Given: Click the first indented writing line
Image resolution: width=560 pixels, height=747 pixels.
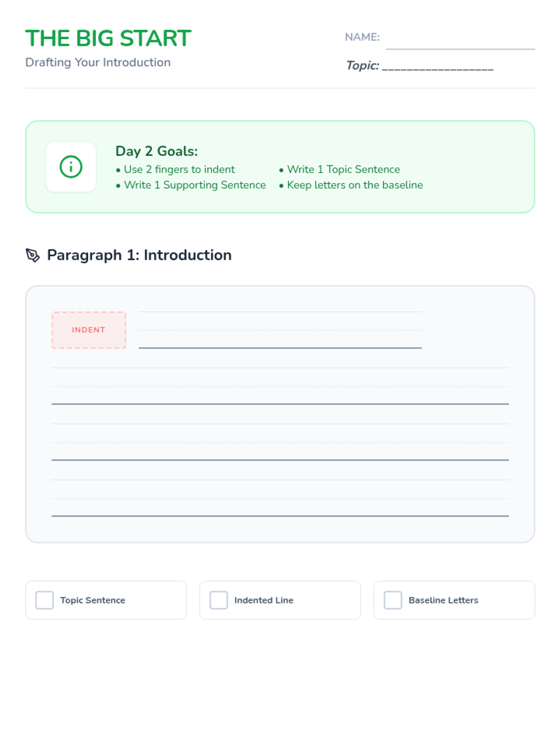Looking at the screenshot, I should pyautogui.click(x=280, y=331).
